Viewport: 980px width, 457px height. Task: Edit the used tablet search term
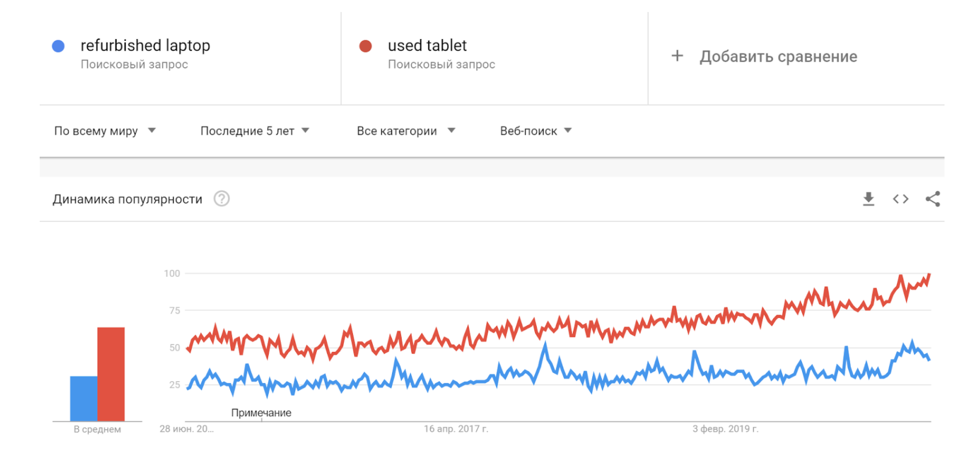(x=427, y=46)
